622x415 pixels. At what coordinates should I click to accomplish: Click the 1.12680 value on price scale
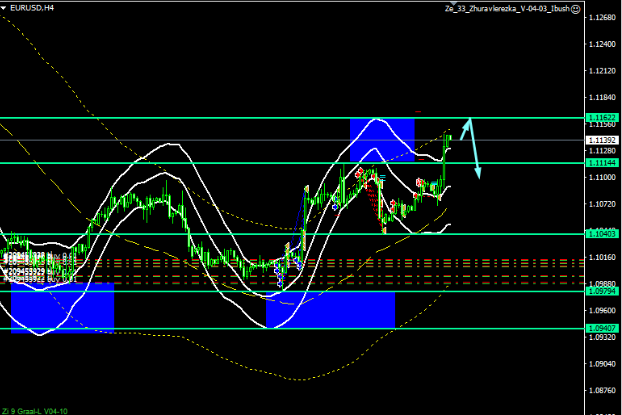602,18
